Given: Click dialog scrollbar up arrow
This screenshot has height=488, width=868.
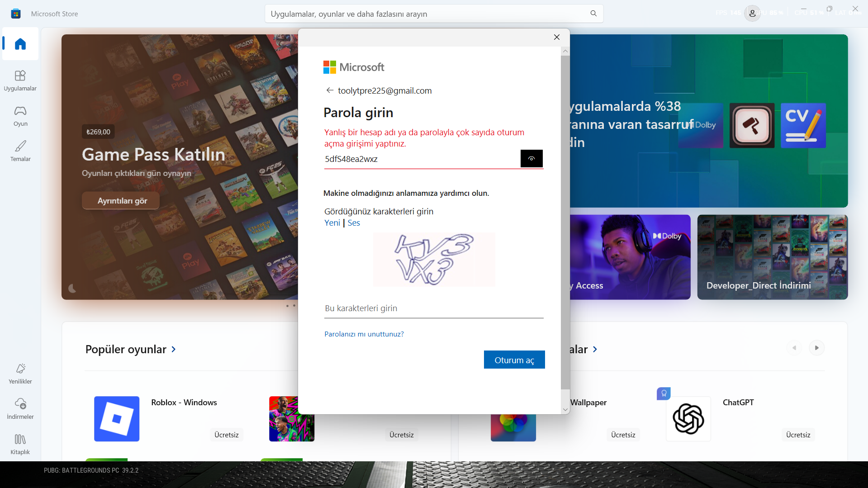Looking at the screenshot, I should coord(565,52).
